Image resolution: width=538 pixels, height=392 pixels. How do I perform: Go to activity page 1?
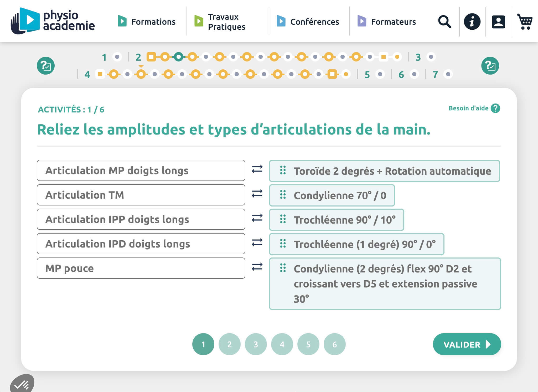(x=203, y=344)
